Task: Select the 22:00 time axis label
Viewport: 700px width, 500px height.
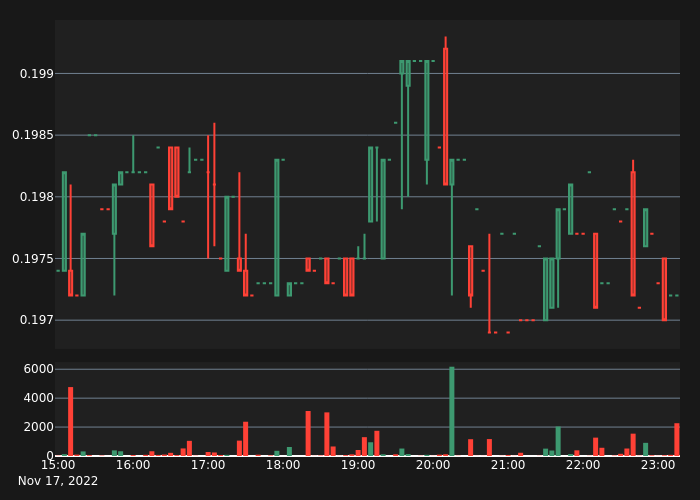Action: pyautogui.click(x=583, y=465)
